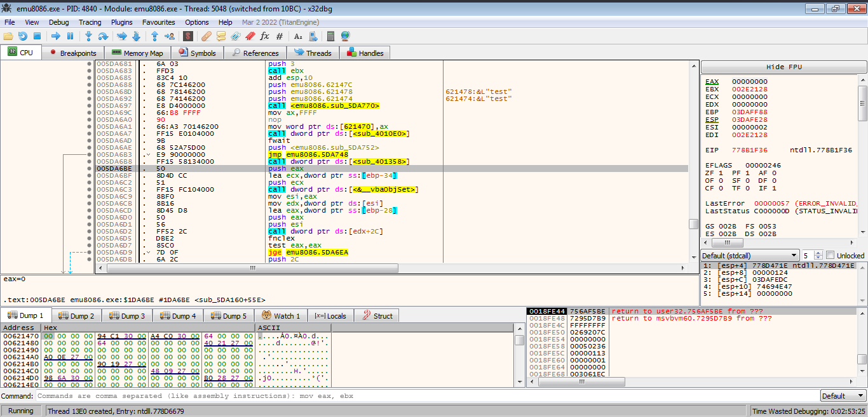868x417 pixels.
Task: Toggle the Unlocked checkbox
Action: [x=830, y=255]
